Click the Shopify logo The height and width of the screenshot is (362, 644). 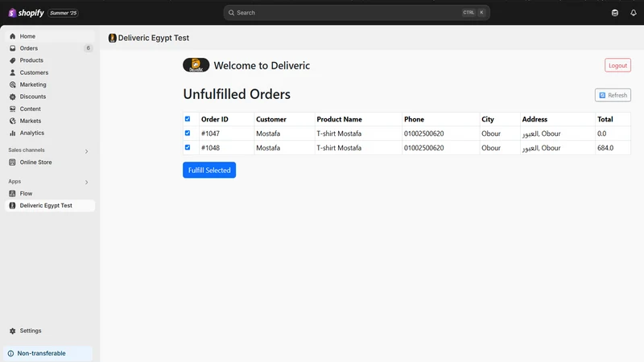[26, 13]
